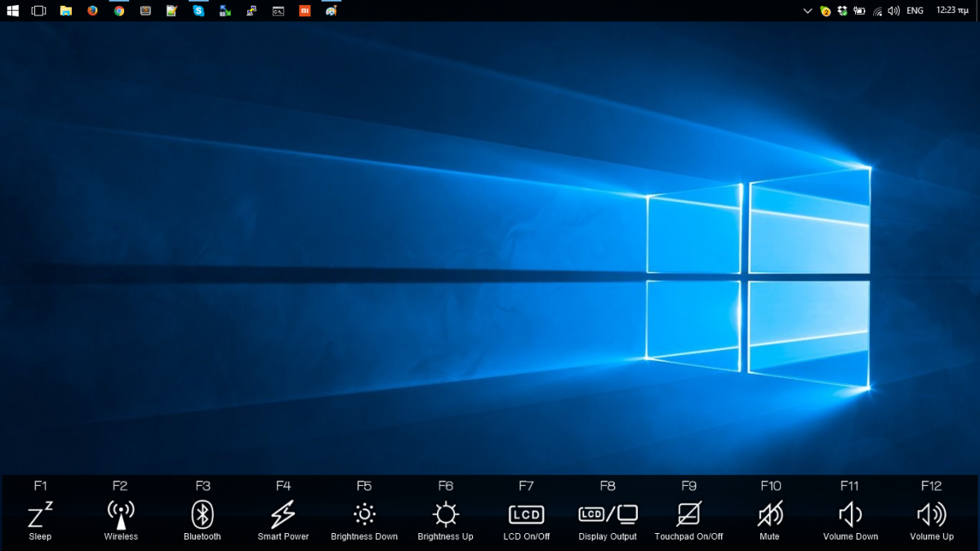Open the system volume tray icon
980x551 pixels.
coord(893,11)
